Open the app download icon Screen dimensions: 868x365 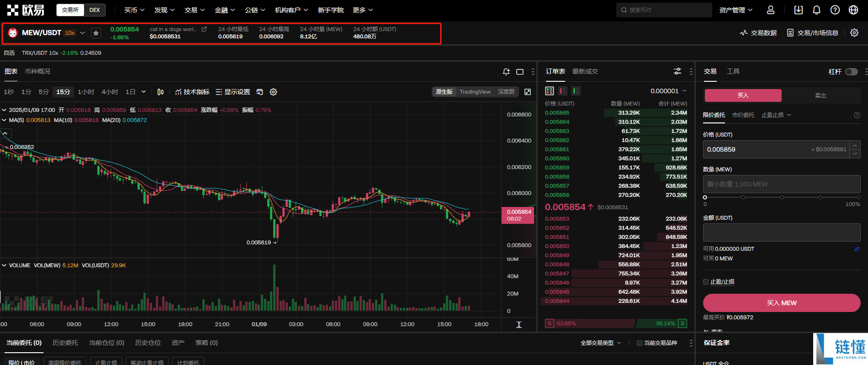798,10
